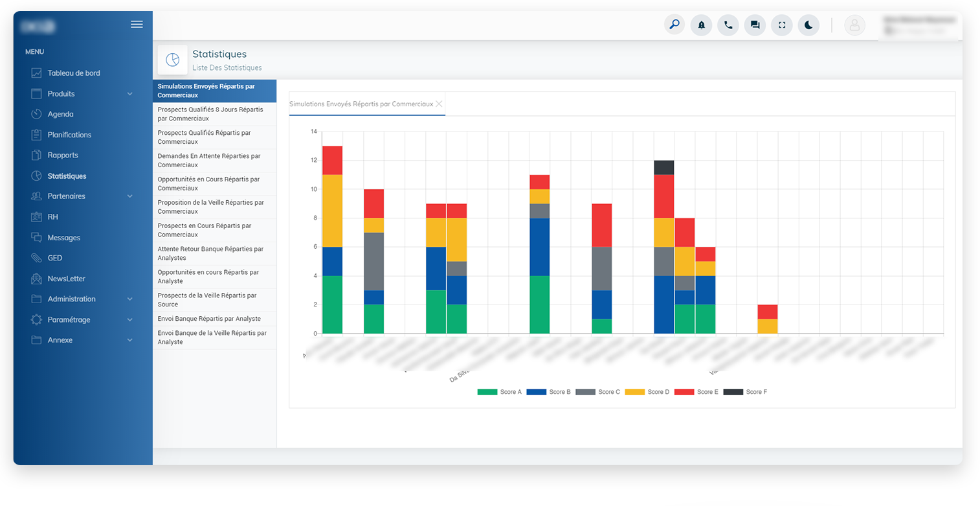Open the chat messages icon in the header
The width and height of the screenshot is (980, 506).
(x=755, y=25)
